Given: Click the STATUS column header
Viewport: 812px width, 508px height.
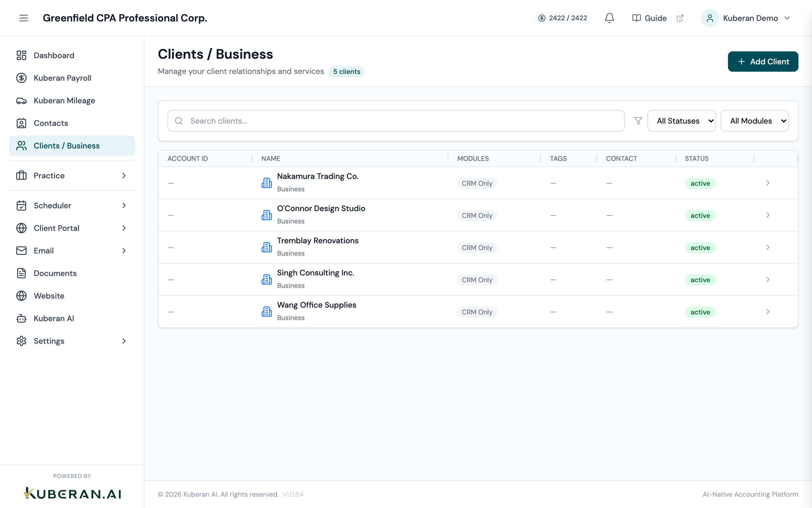Looking at the screenshot, I should 697,159.
